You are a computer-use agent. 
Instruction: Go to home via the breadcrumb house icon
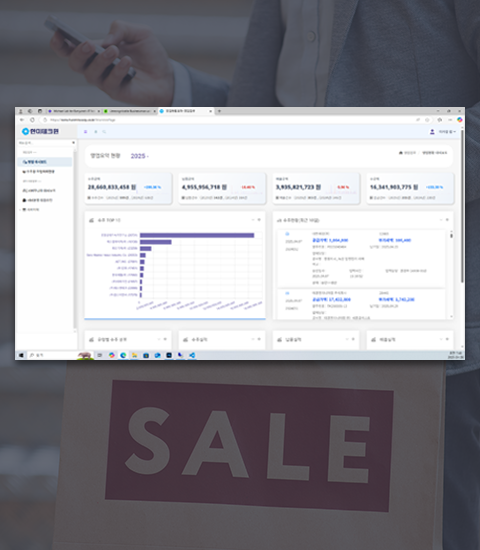pos(401,153)
